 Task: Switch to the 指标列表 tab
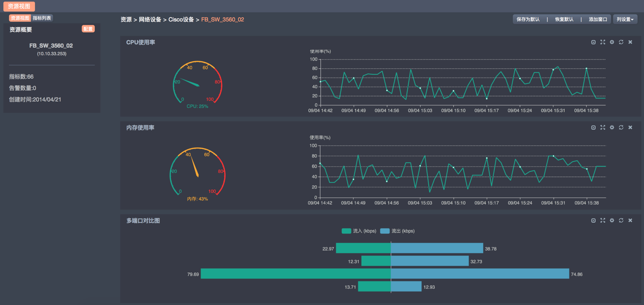click(x=42, y=18)
